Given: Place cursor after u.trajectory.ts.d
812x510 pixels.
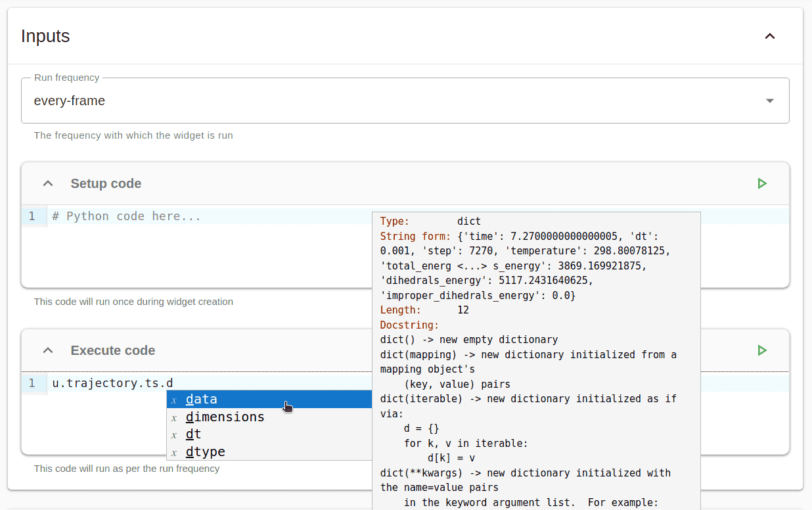Looking at the screenshot, I should [x=173, y=383].
